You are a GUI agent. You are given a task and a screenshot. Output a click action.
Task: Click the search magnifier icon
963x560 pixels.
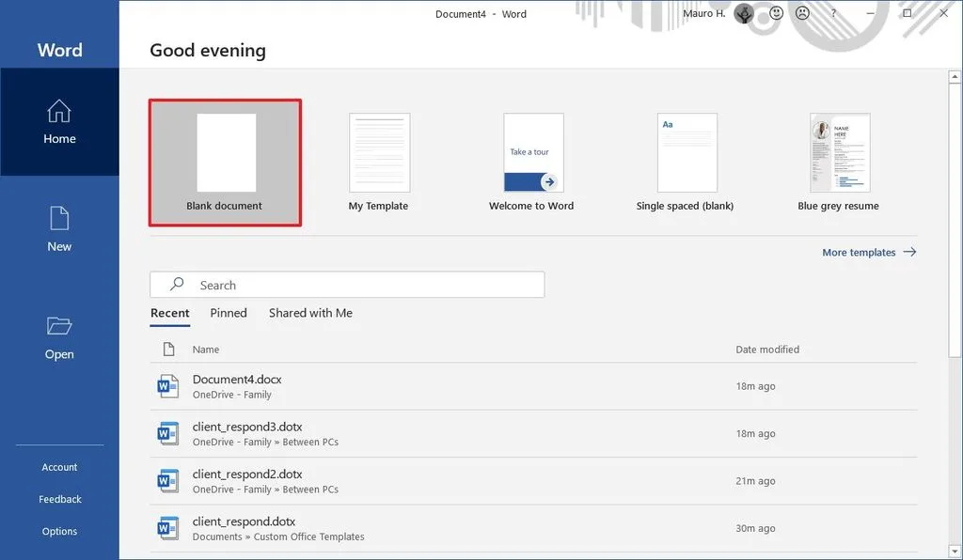pos(177,284)
